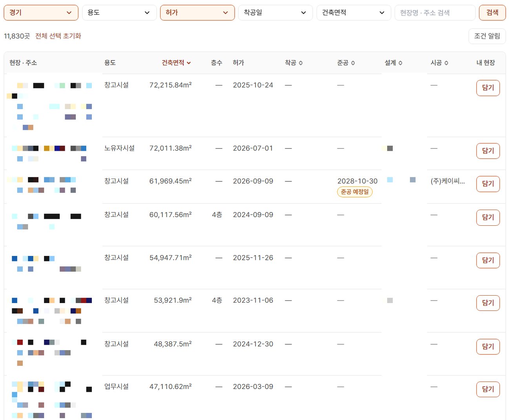This screenshot has width=510, height=420.
Task: Open the 용도 filter dropdown
Action: [x=119, y=13]
